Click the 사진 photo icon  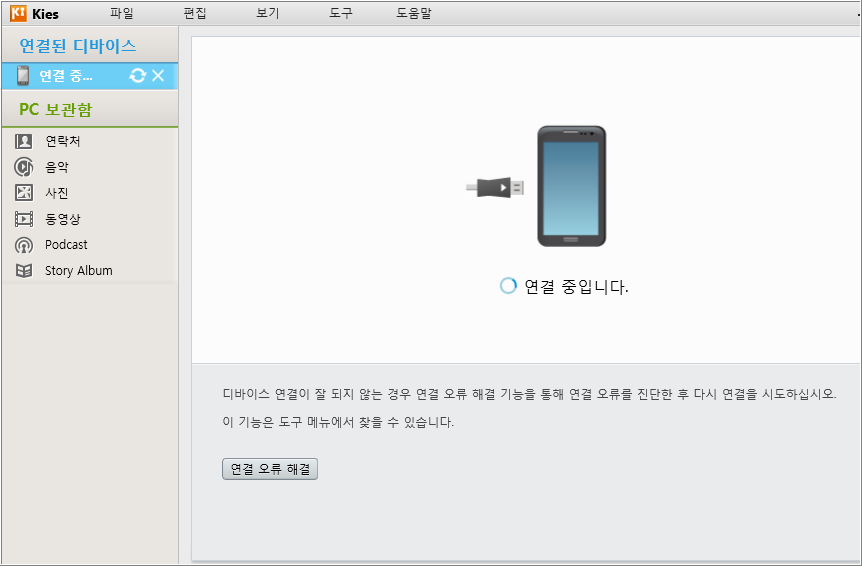24,193
